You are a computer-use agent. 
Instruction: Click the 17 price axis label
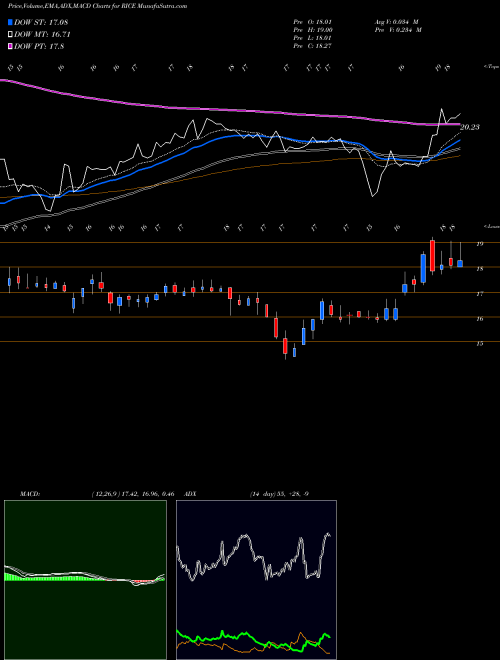coord(480,294)
